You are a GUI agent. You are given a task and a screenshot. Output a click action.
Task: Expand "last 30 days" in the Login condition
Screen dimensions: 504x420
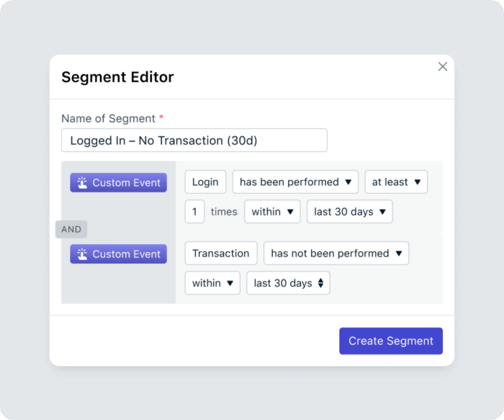pos(350,212)
